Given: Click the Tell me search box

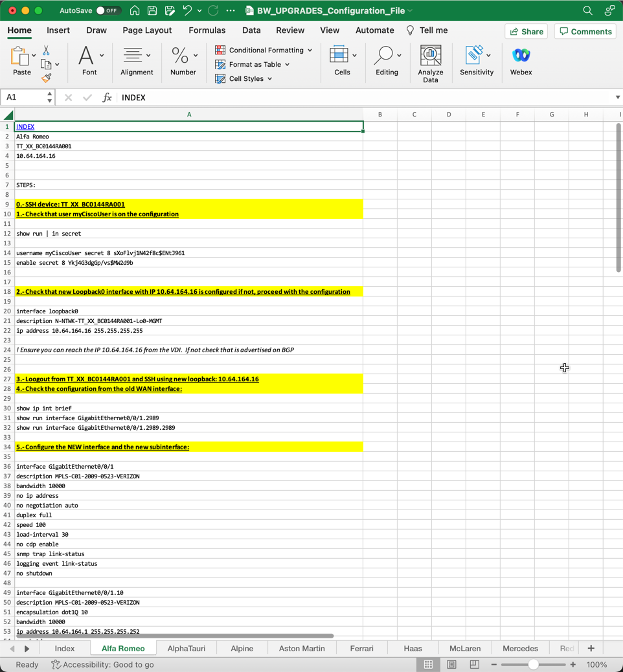Looking at the screenshot, I should 427,30.
